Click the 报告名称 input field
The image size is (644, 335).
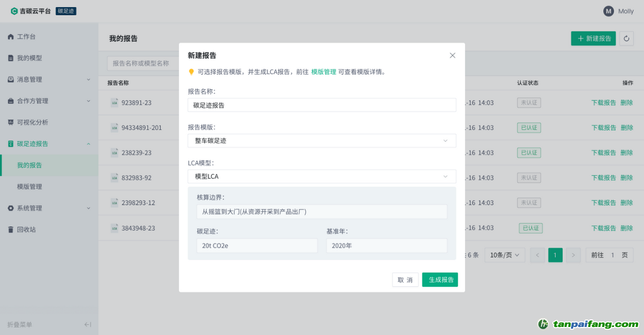click(x=322, y=105)
